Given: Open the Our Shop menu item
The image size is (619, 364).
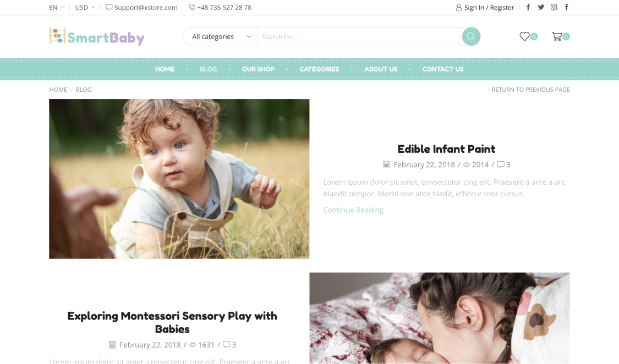Looking at the screenshot, I should [x=258, y=69].
